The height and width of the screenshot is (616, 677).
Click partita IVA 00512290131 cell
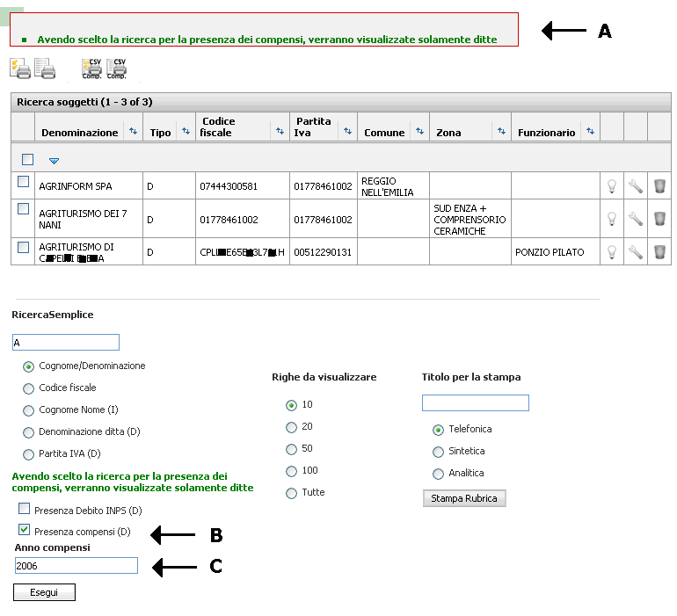pyautogui.click(x=323, y=252)
